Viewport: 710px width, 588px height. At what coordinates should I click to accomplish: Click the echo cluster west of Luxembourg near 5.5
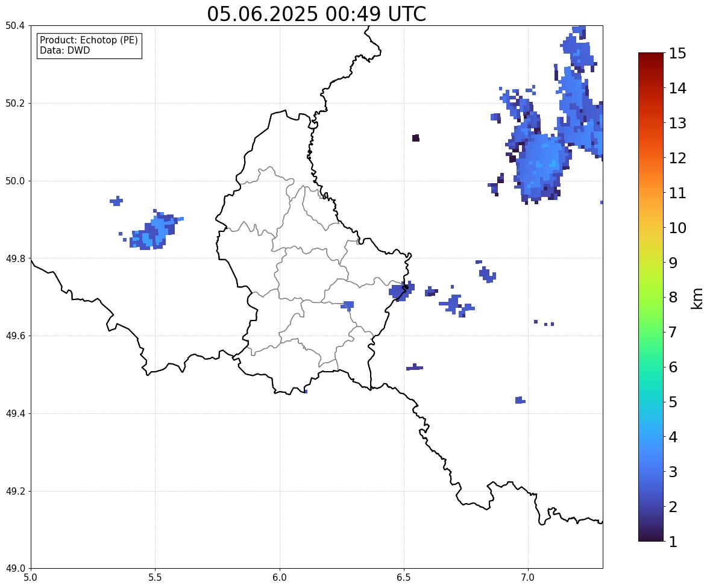point(154,231)
